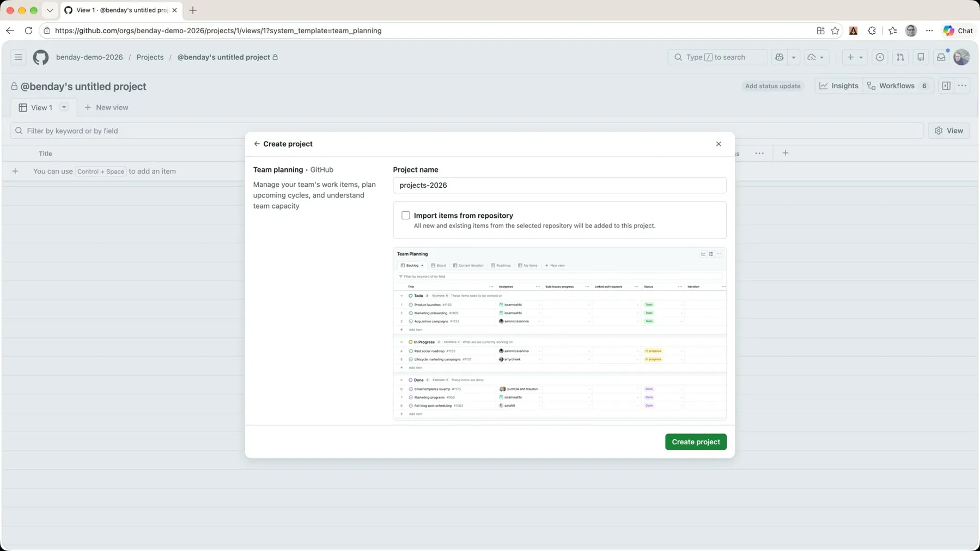Image resolution: width=980 pixels, height=551 pixels.
Task: Focus the Type / to search box
Action: click(x=717, y=57)
